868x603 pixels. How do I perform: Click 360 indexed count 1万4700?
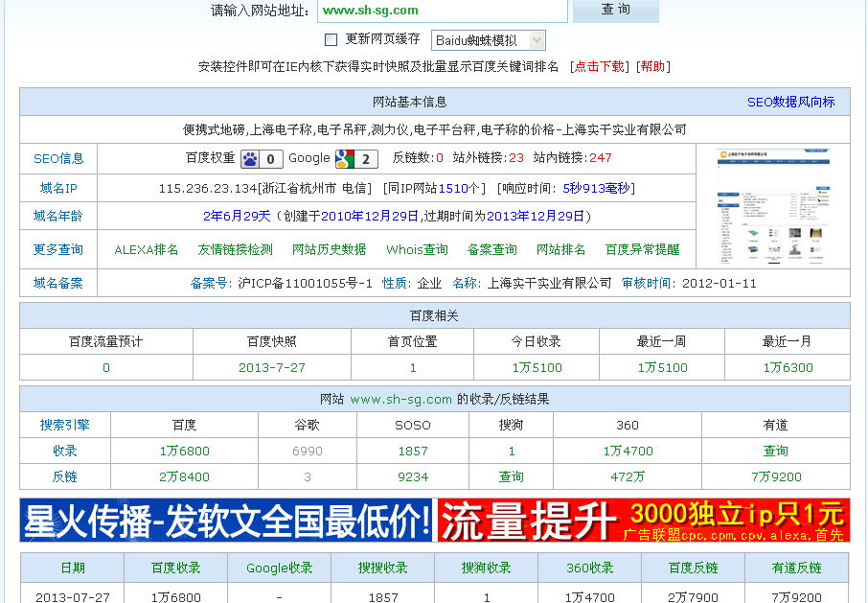point(628,452)
